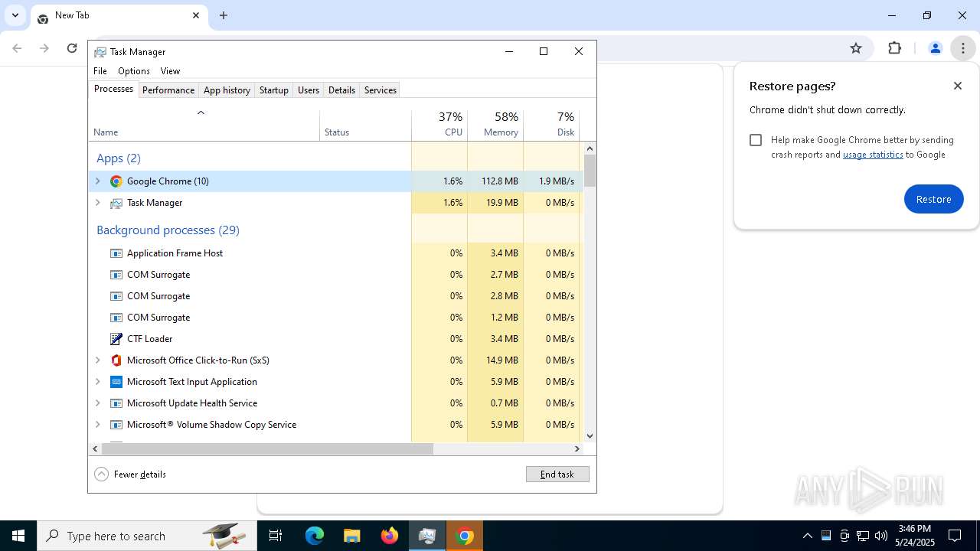Click the Microsoft Text Input Application icon
The height and width of the screenshot is (551, 980).
pos(116,382)
